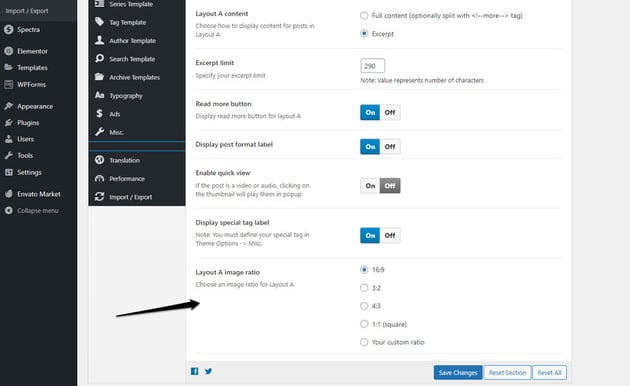This screenshot has height=386, width=630.
Task: Select Full content radio option
Action: tap(364, 15)
